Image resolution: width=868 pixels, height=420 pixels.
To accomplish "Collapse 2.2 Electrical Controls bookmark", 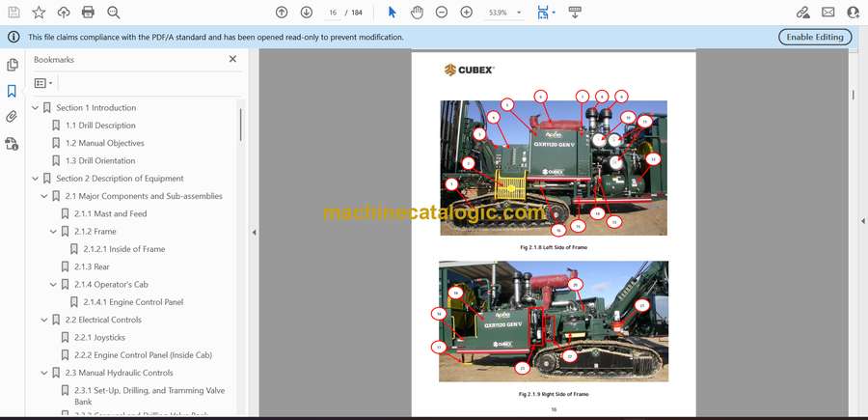I will click(x=44, y=320).
